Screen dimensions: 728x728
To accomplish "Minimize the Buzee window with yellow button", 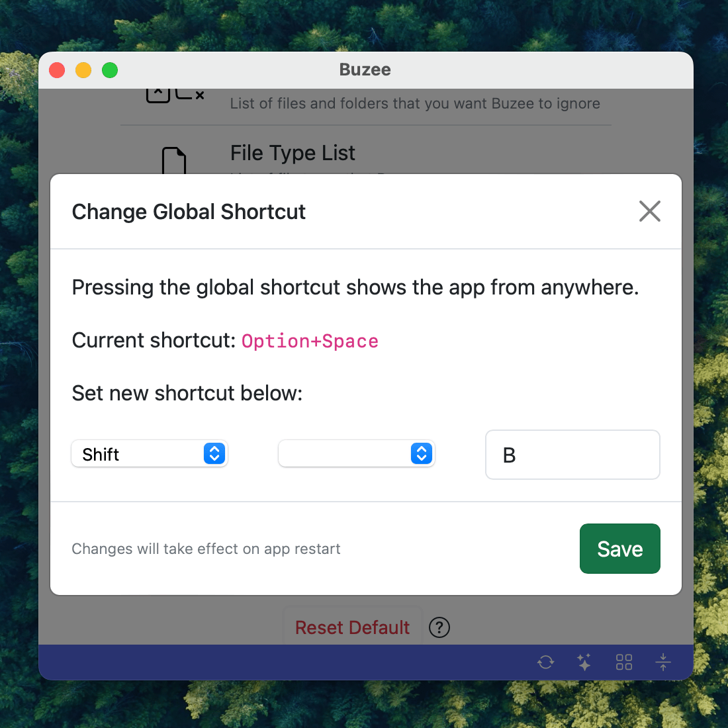I will click(83, 70).
